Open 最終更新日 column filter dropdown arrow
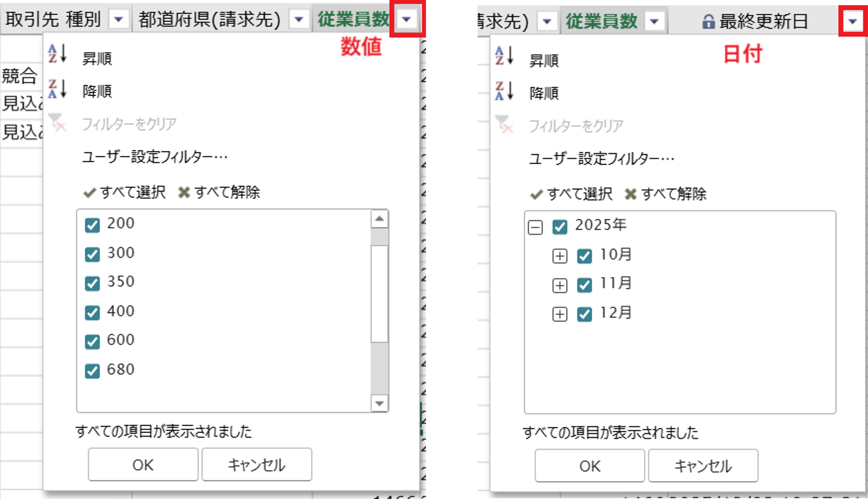Image resolution: width=868 pixels, height=499 pixels. pos(852,21)
